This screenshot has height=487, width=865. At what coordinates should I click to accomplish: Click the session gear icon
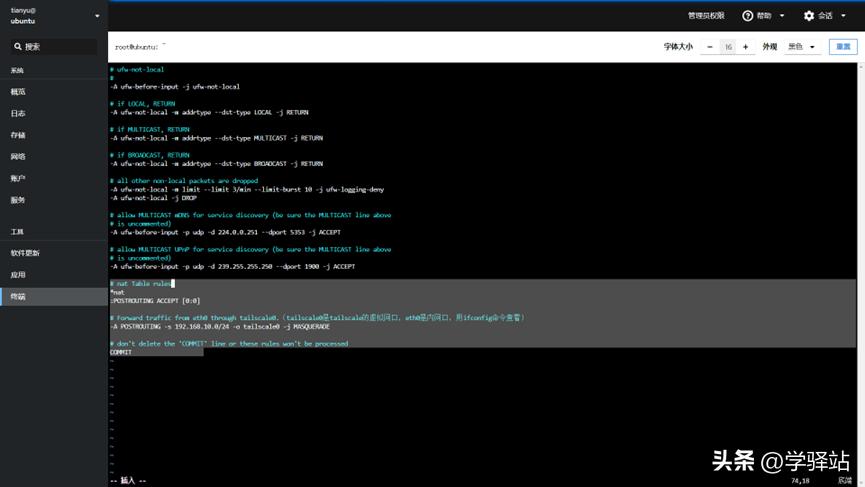[x=809, y=16]
